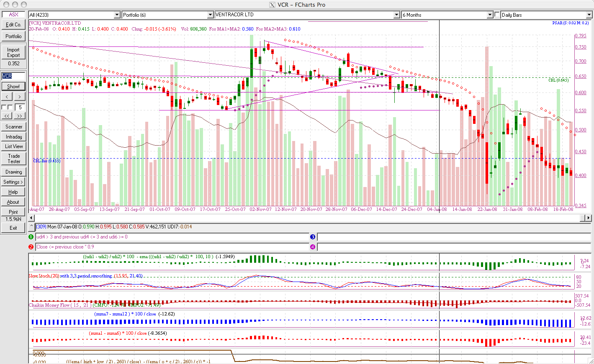This screenshot has width=594, height=364.
Task: Expand the Daily Bars dropdown
Action: tap(589, 15)
